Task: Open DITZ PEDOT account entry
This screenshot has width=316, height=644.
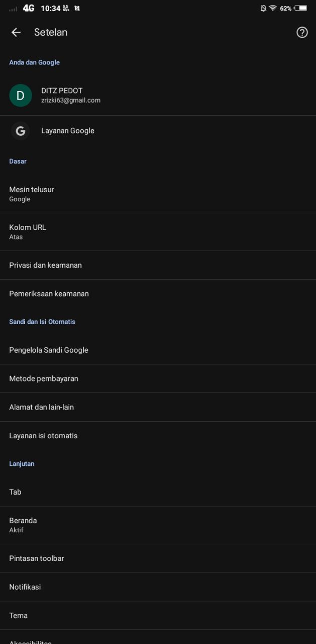Action: click(x=158, y=96)
